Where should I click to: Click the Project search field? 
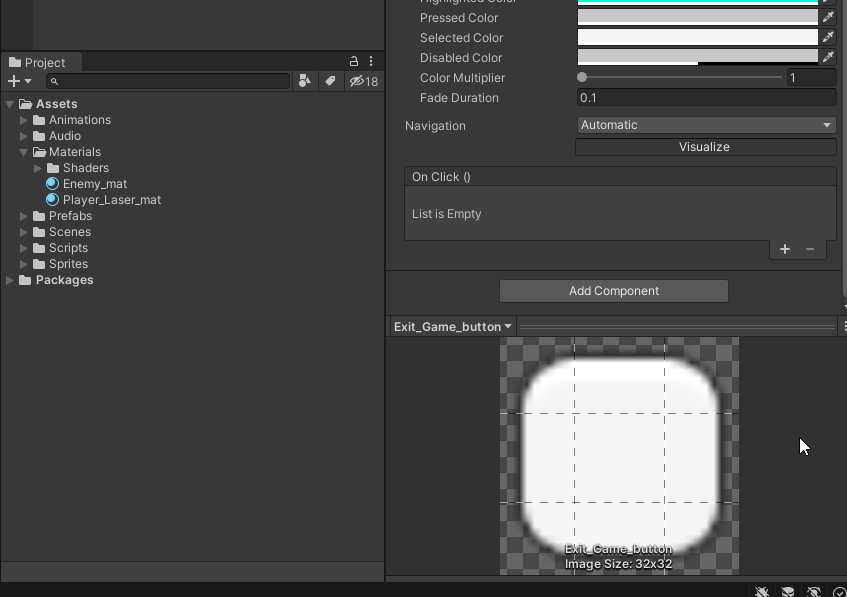tap(168, 81)
